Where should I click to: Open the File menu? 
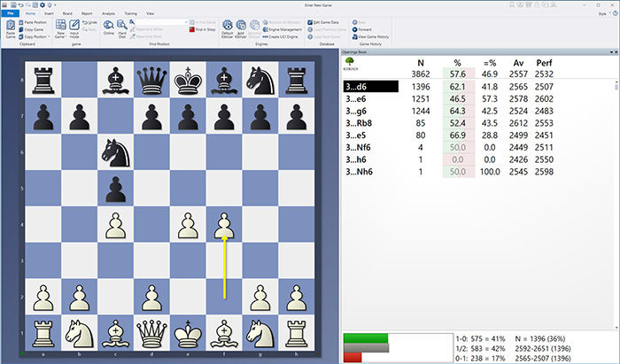[x=10, y=14]
